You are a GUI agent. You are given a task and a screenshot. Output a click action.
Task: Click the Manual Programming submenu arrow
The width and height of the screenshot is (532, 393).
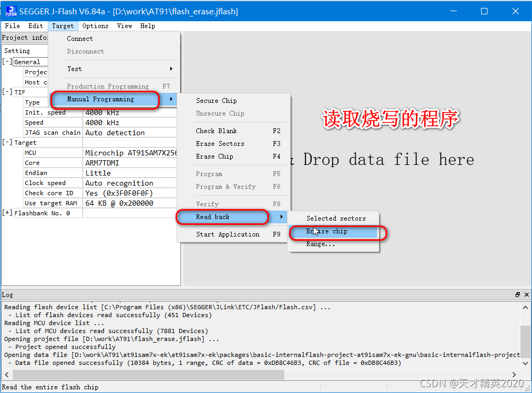tap(171, 99)
